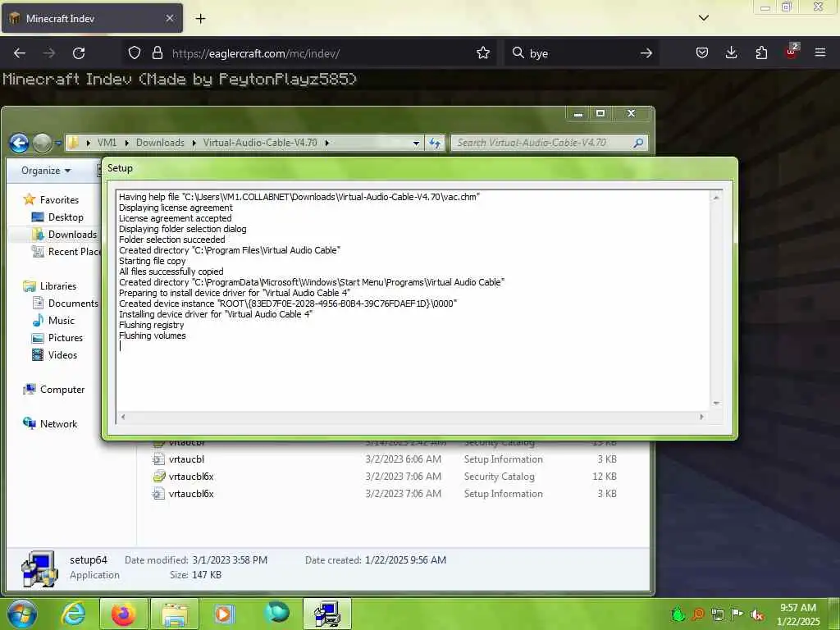The width and height of the screenshot is (840, 630).
Task: Show site security lock information
Action: [157, 53]
